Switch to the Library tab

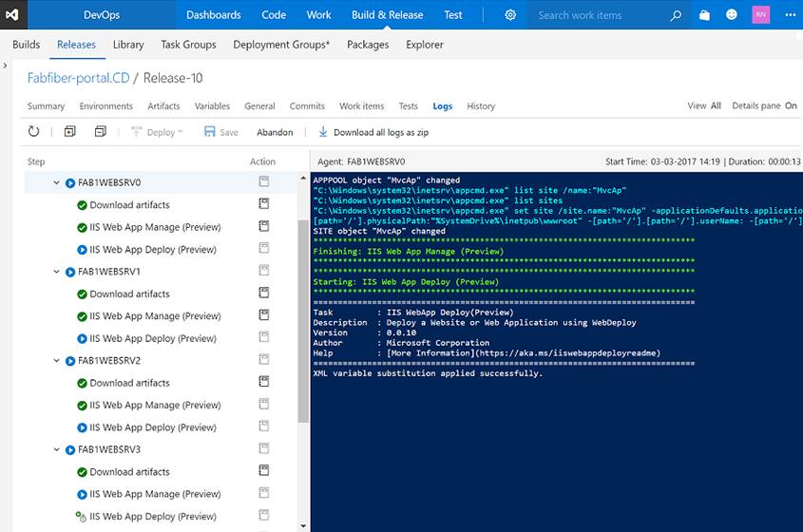point(128,45)
